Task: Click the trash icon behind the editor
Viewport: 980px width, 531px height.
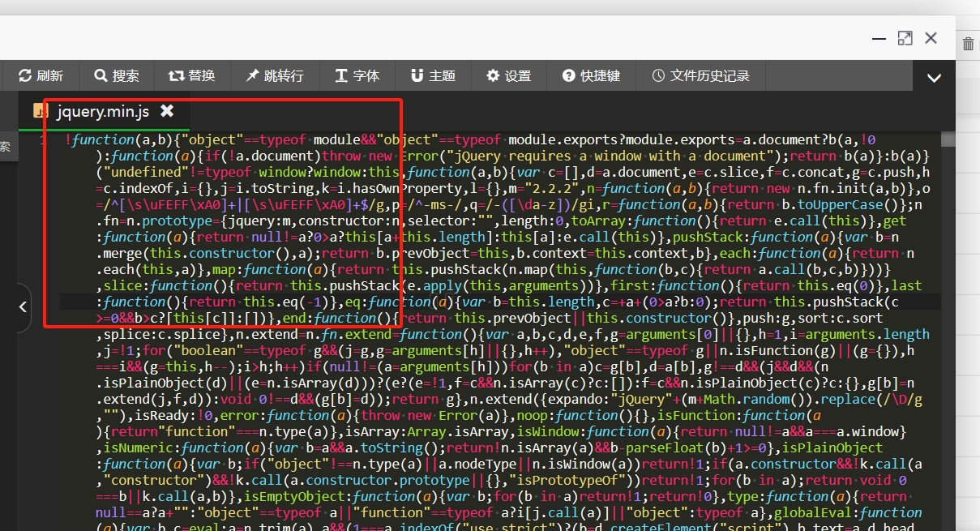Action: click(969, 44)
